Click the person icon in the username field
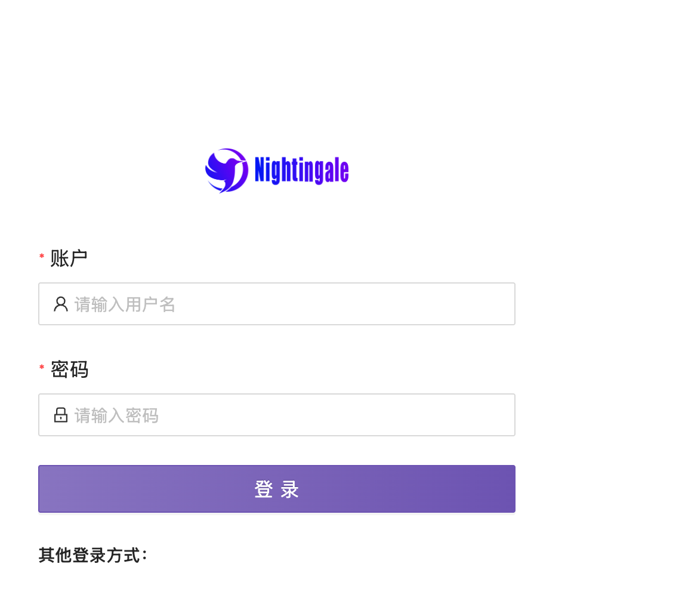Screen dimensions: 679x616 pyautogui.click(x=60, y=304)
